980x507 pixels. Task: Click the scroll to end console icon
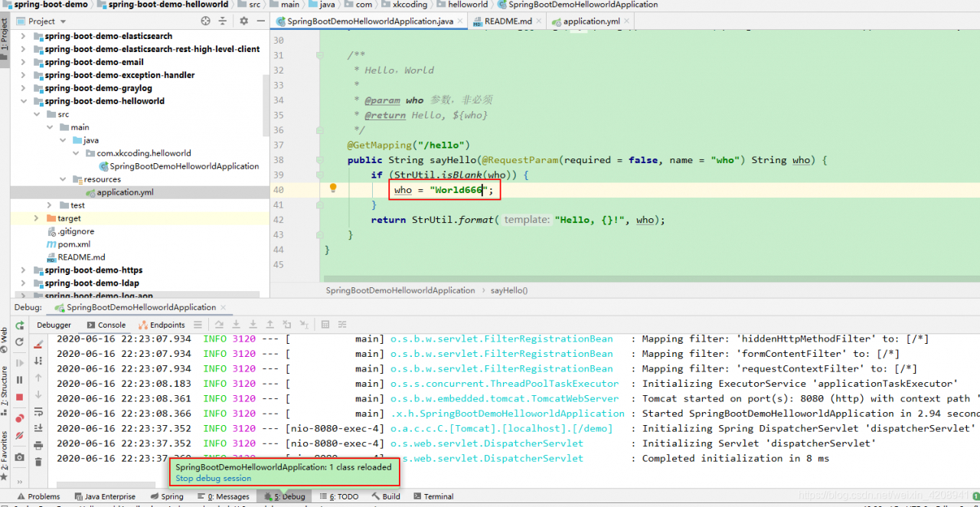click(x=38, y=427)
